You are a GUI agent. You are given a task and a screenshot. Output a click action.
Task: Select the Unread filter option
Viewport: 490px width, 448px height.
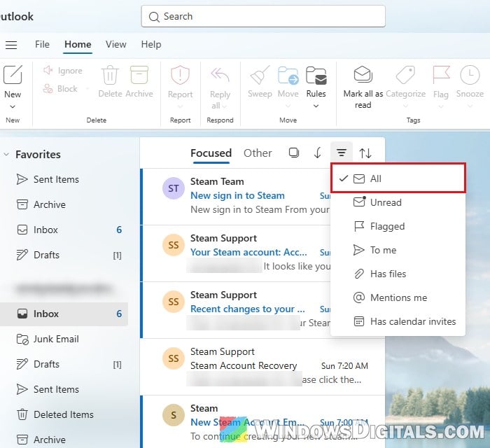point(398,202)
